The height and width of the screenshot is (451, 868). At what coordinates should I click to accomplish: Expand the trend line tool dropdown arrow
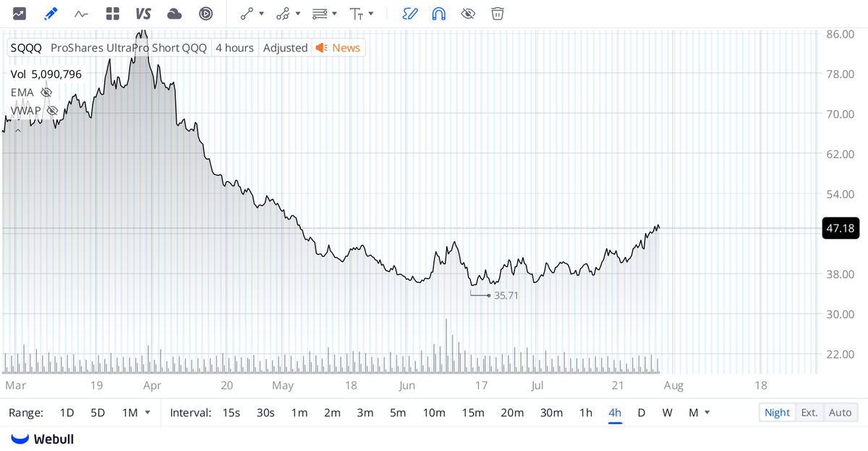tap(261, 13)
